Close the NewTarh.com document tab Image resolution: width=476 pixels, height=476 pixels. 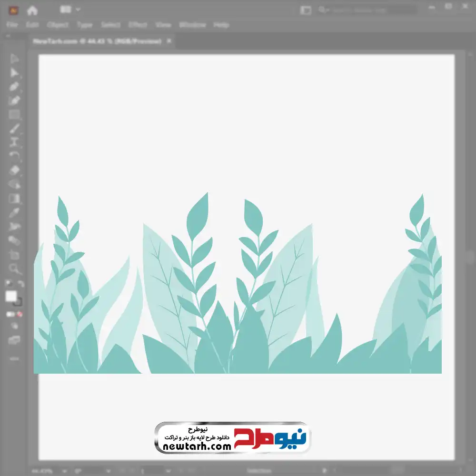tap(169, 41)
